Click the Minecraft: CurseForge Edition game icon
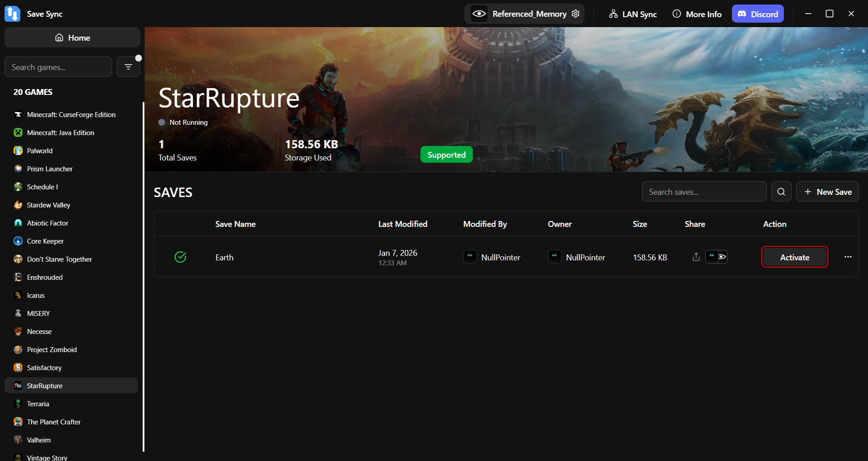This screenshot has height=461, width=868. click(x=18, y=114)
